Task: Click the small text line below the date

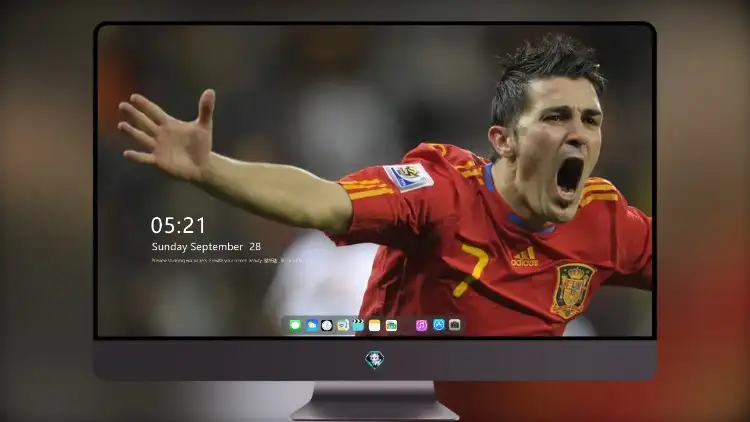Action: (x=227, y=261)
